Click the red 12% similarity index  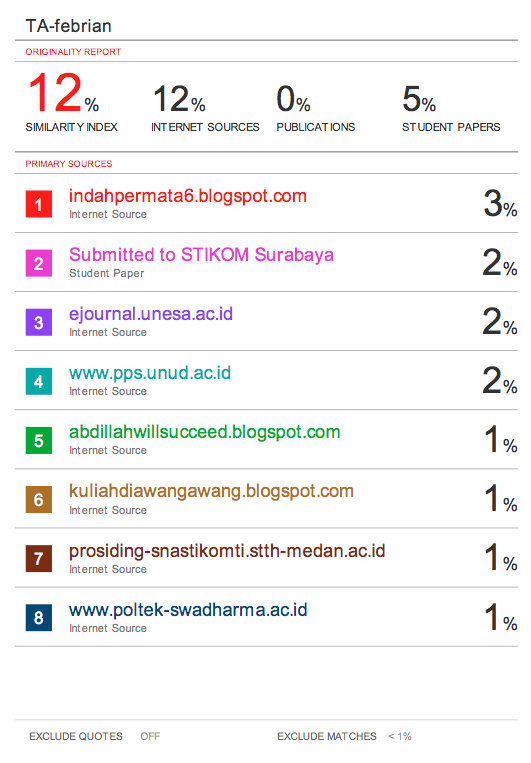pyautogui.click(x=63, y=93)
